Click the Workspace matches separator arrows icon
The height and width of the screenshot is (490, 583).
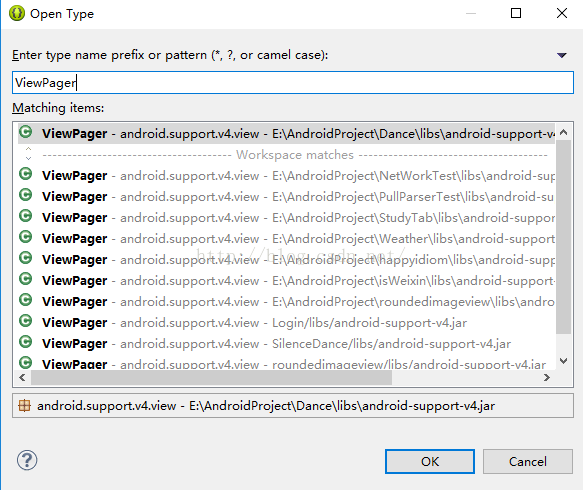click(28, 153)
